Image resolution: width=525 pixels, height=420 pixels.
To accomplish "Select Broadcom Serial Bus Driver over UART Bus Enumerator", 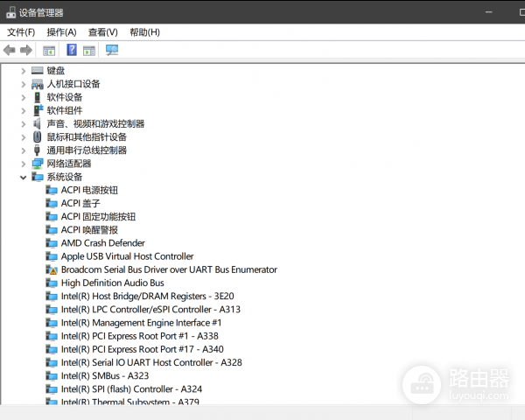I will click(169, 269).
